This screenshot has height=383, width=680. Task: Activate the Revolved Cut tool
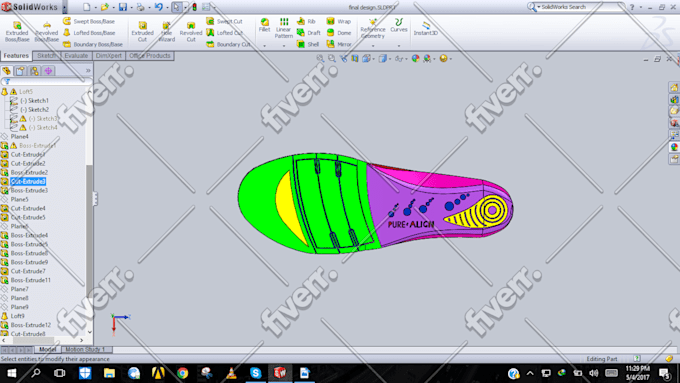coord(191,32)
